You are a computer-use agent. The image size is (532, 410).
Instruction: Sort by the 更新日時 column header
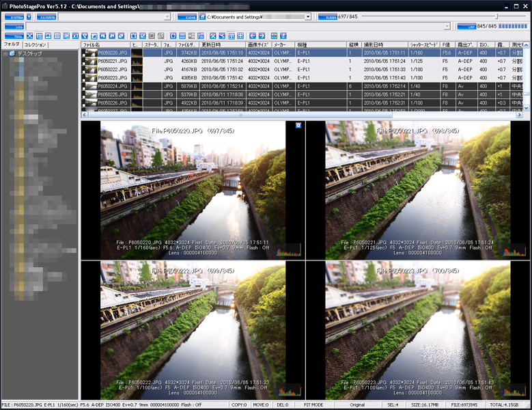(223, 45)
